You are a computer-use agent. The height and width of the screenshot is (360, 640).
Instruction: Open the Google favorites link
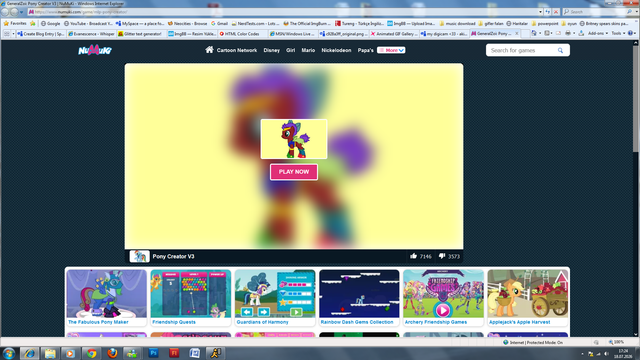pyautogui.click(x=50, y=23)
